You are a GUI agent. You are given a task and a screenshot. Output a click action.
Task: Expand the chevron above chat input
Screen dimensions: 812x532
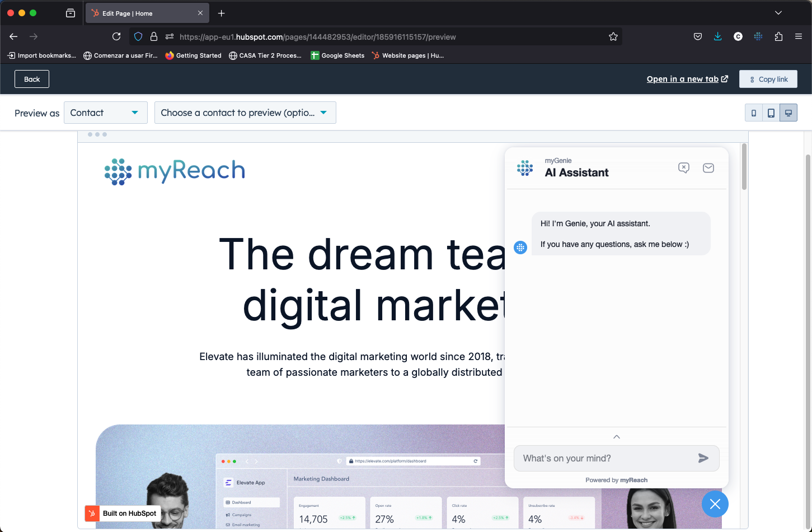point(616,437)
